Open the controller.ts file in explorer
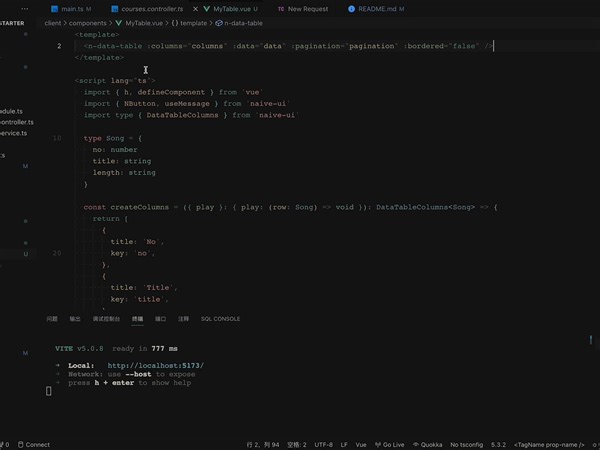 16,122
